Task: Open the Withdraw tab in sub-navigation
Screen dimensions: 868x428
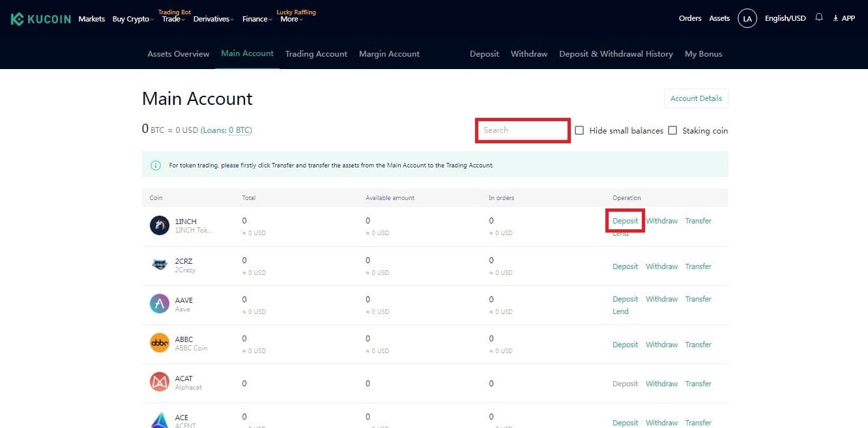Action: pos(529,54)
